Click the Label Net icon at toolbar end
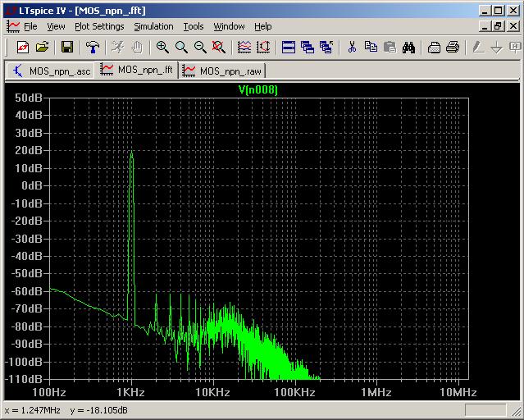This screenshot has width=524, height=420. [515, 47]
